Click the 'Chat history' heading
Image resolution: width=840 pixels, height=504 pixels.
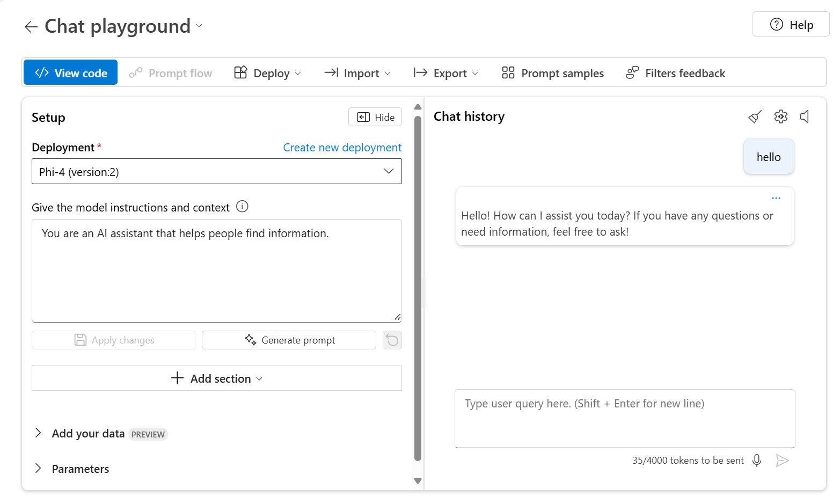(469, 116)
